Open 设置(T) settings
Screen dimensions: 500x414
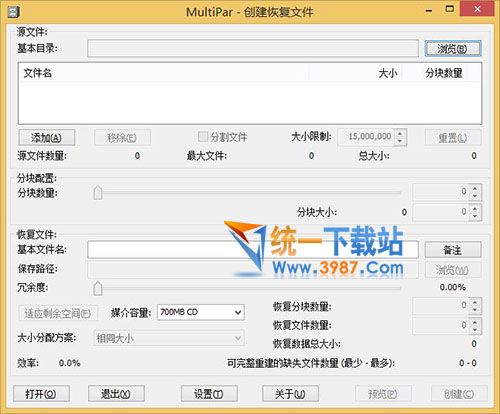point(209,394)
